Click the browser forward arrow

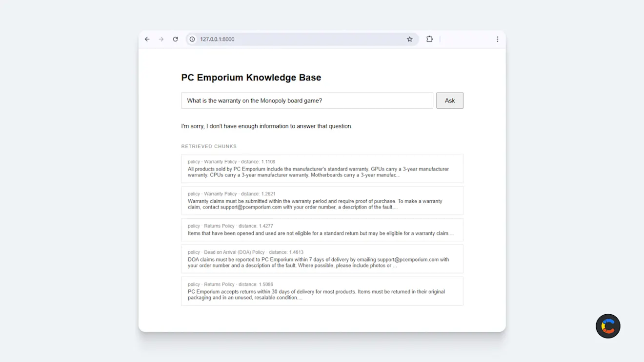click(x=161, y=39)
